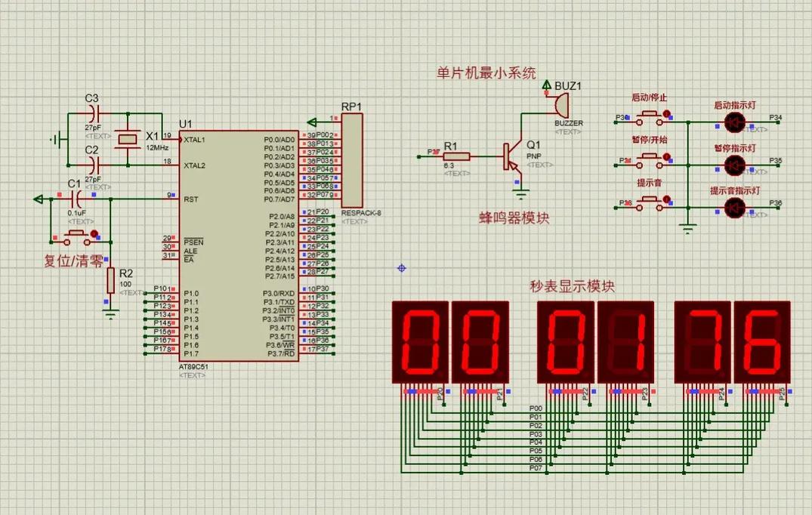Select the R2 100 ohm resistor

click(111, 281)
